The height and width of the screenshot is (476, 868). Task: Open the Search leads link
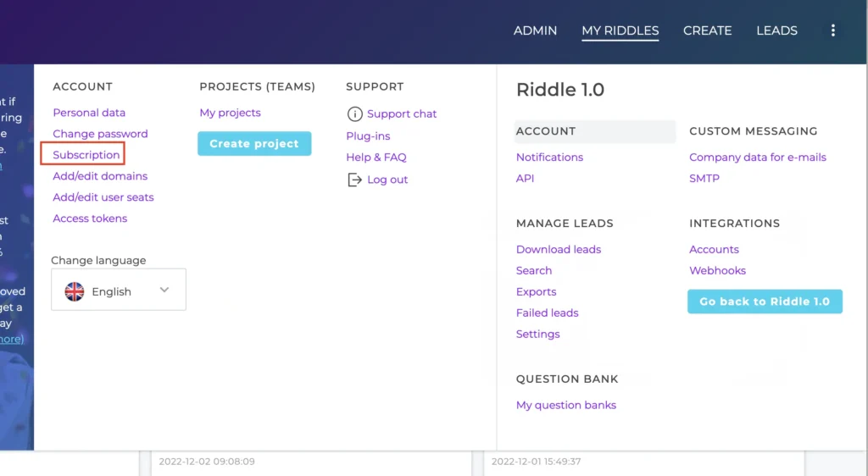point(534,271)
